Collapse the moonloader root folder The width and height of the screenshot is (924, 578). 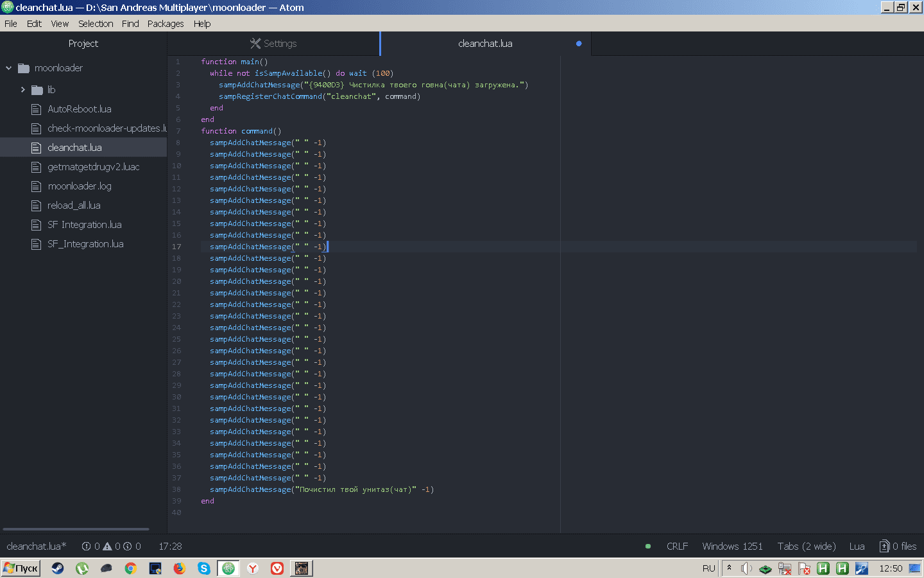pos(9,68)
